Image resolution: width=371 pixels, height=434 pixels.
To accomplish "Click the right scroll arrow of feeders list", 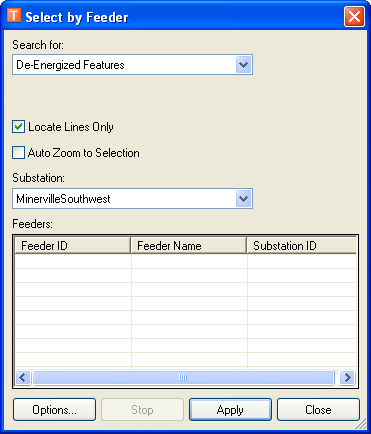I will [x=347, y=377].
